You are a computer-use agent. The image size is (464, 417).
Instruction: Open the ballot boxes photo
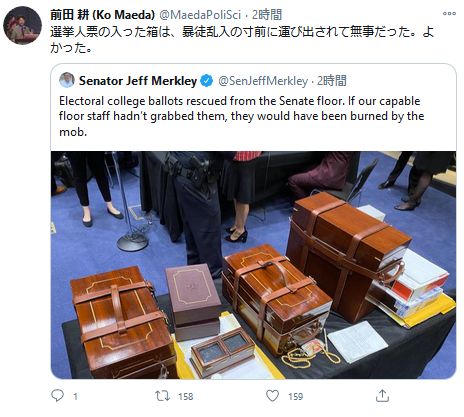pyautogui.click(x=253, y=265)
